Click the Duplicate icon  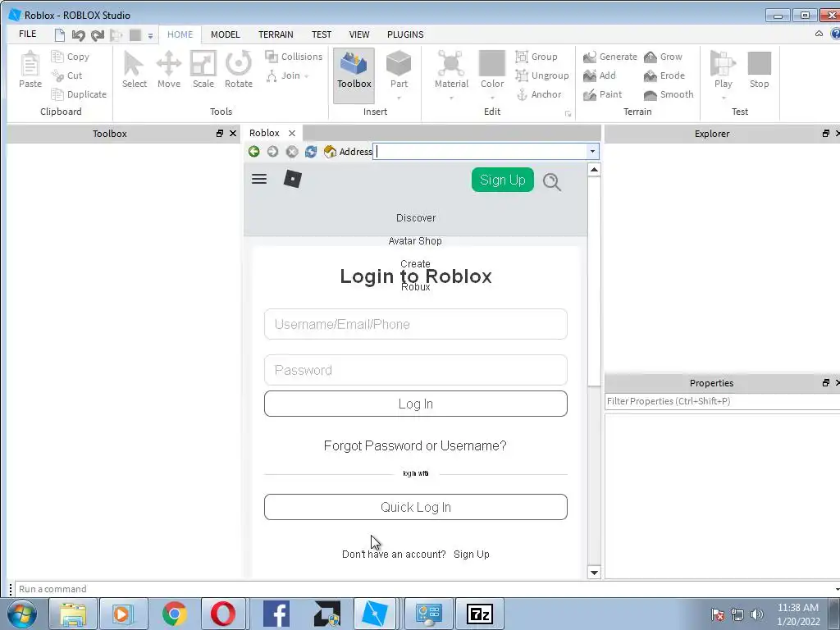tap(57, 94)
